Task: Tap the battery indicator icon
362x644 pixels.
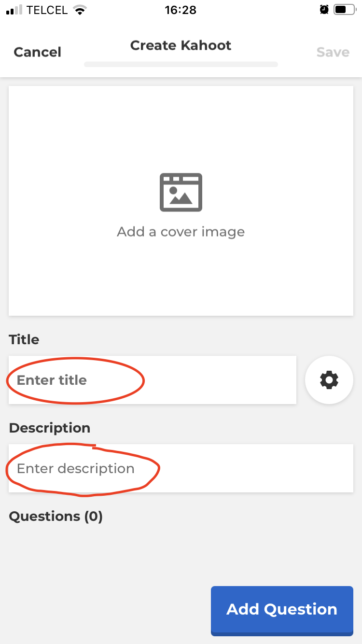Action: (344, 10)
